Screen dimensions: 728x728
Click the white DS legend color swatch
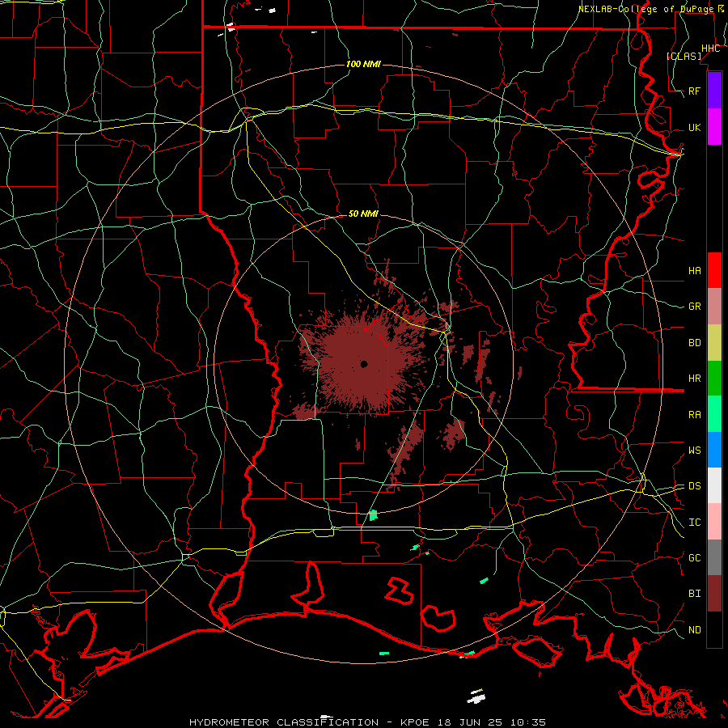click(714, 485)
